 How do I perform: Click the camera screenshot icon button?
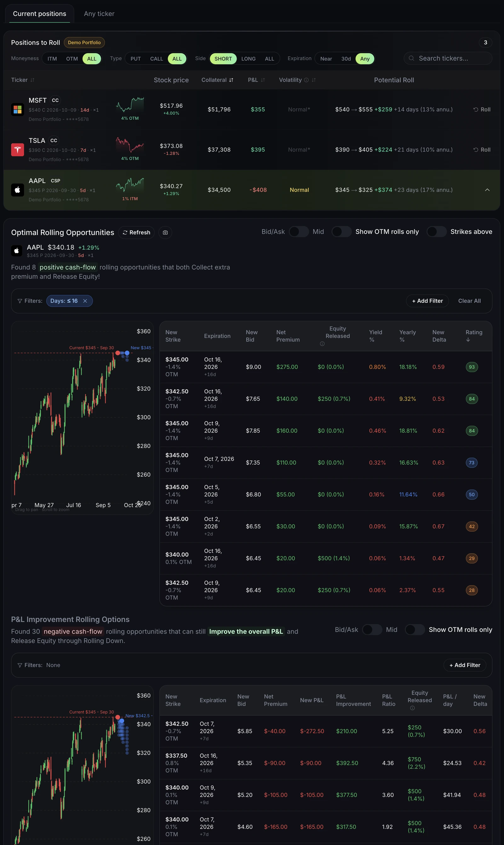165,232
